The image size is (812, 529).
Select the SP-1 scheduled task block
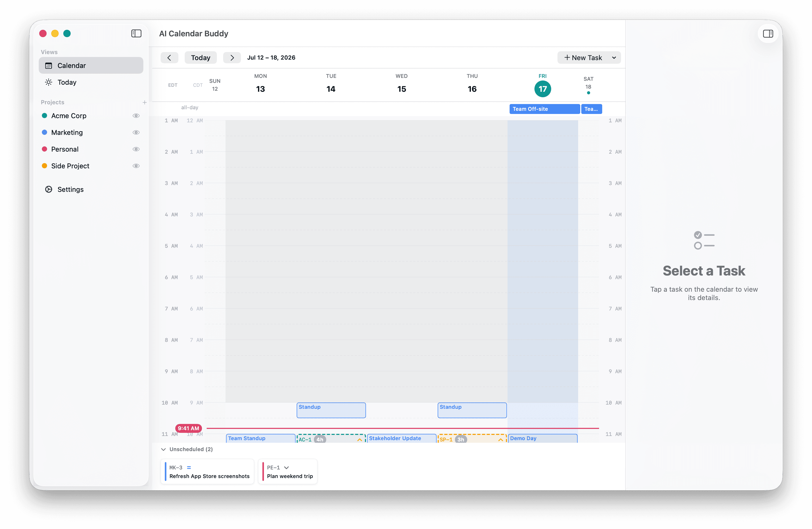tap(472, 438)
